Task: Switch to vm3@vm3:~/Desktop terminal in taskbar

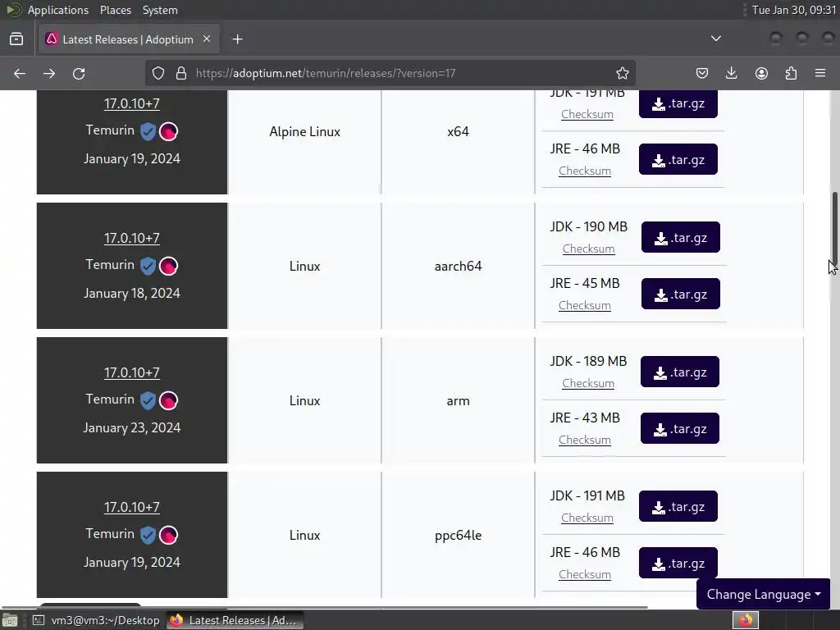Action: click(x=97, y=620)
